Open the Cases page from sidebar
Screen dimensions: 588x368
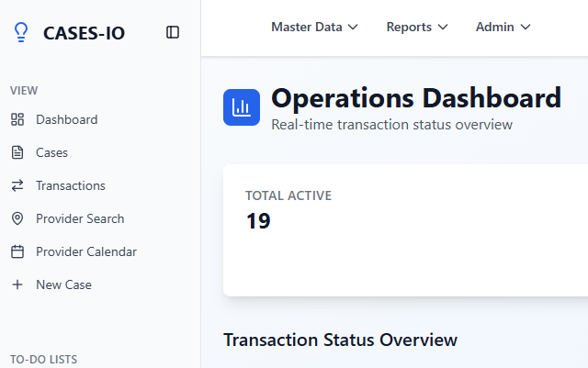pos(51,152)
